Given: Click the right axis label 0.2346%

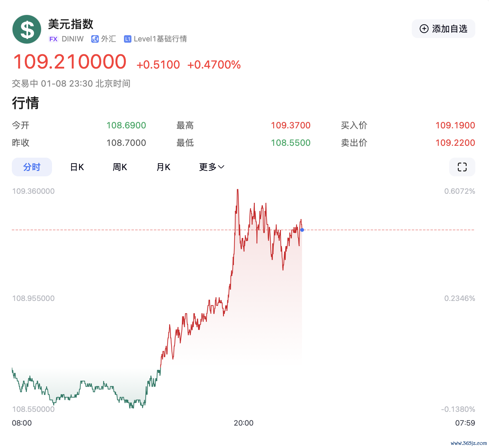Looking at the screenshot, I should 459,298.
